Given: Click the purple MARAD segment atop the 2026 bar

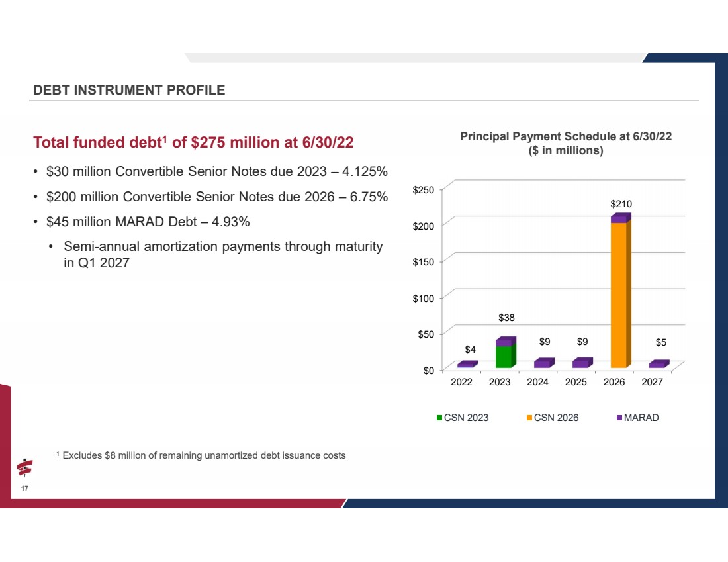Looking at the screenshot, I should pos(620,218).
